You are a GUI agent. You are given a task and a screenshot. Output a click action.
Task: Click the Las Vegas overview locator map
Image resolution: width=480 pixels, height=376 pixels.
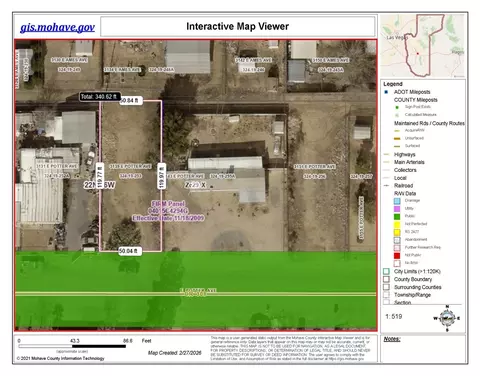[423, 46]
